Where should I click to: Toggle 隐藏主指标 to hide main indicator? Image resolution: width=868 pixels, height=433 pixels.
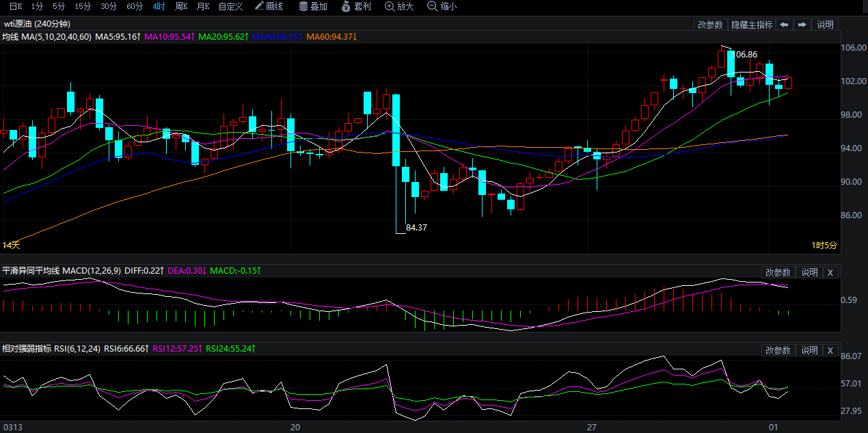(x=752, y=25)
